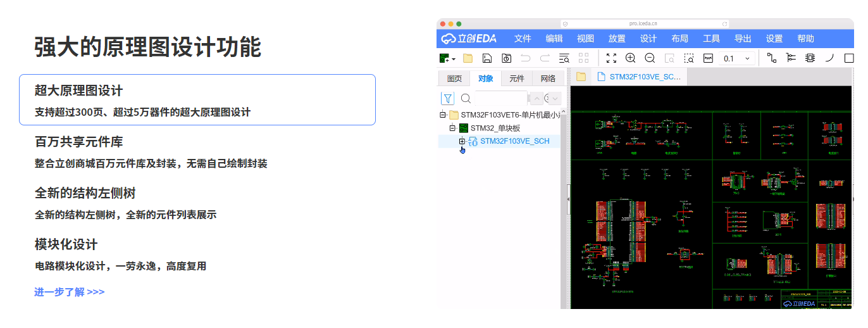Screen dimensions: 868x328
Task: Select the 模块化设计 feature heading
Action: point(66,244)
